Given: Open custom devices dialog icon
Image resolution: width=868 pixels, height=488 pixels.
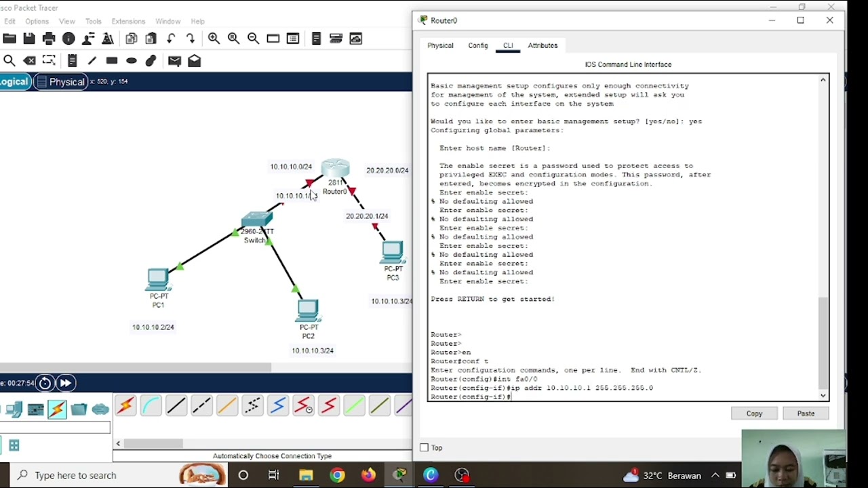Looking at the screenshot, I should pyautogui.click(x=293, y=39).
